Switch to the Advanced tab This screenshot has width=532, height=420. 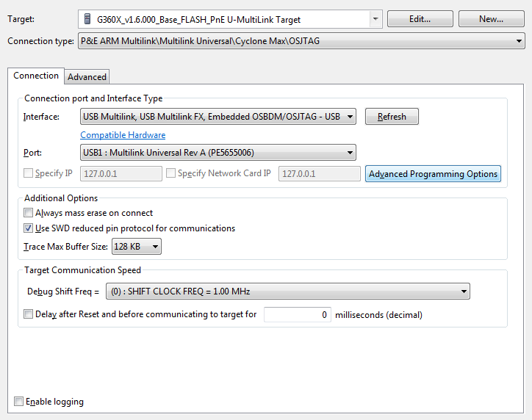click(x=87, y=77)
